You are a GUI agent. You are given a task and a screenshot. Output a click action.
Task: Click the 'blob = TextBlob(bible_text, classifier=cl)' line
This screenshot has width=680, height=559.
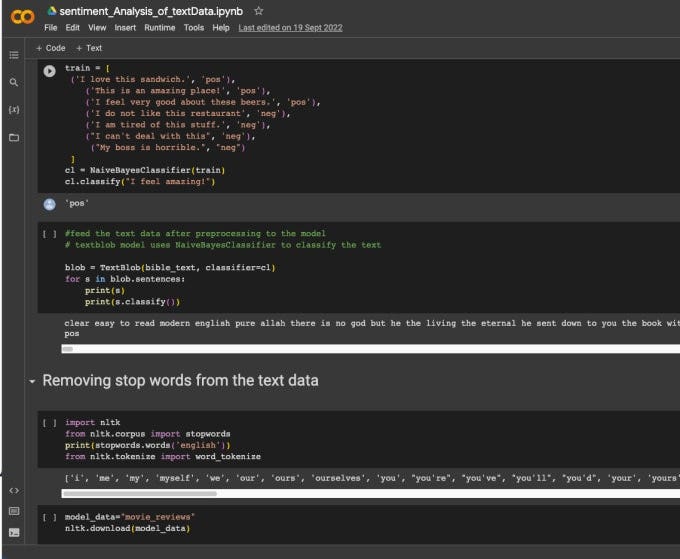(170, 268)
